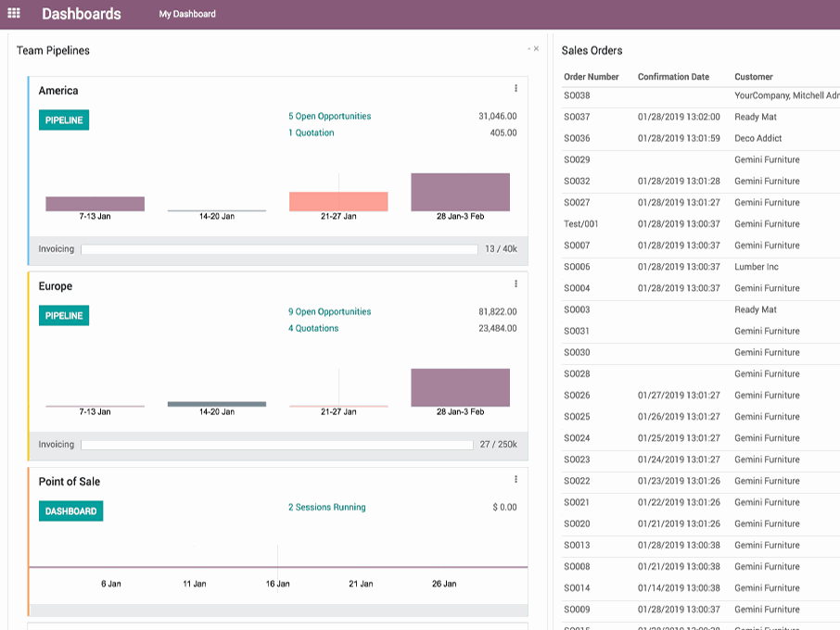Screen dimensions: 840x630
Task: Open America card's three-dot options menu
Action: 515,89
